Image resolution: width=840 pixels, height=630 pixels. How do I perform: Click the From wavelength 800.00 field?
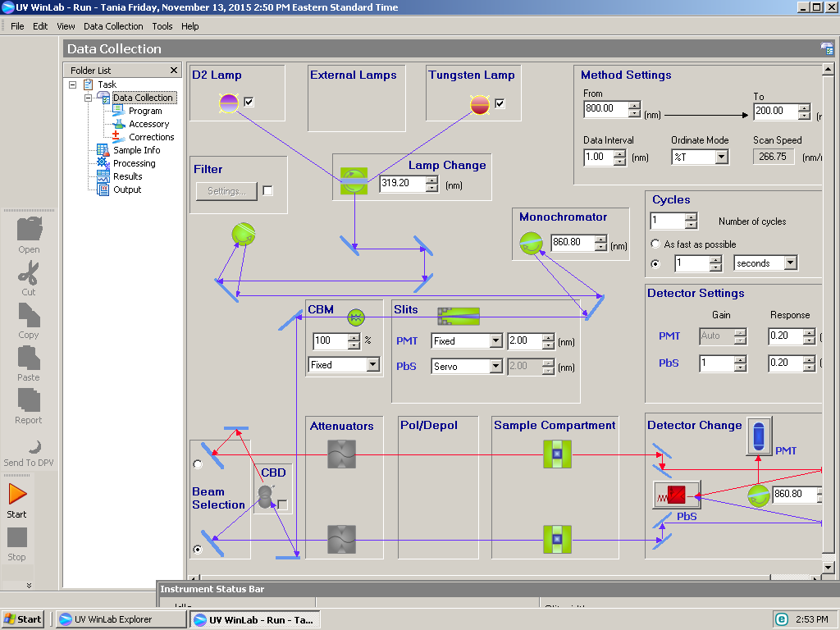click(606, 109)
